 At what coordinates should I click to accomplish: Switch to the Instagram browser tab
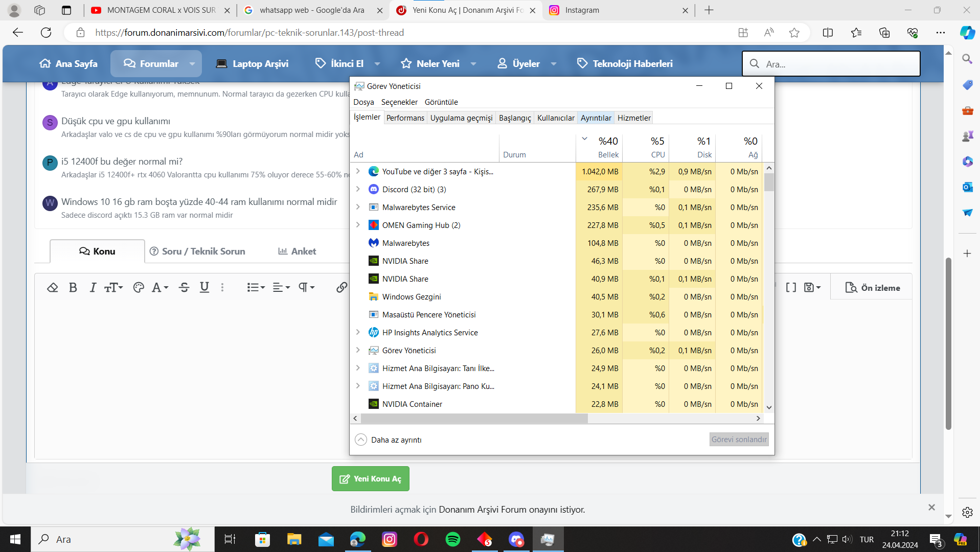(x=619, y=10)
